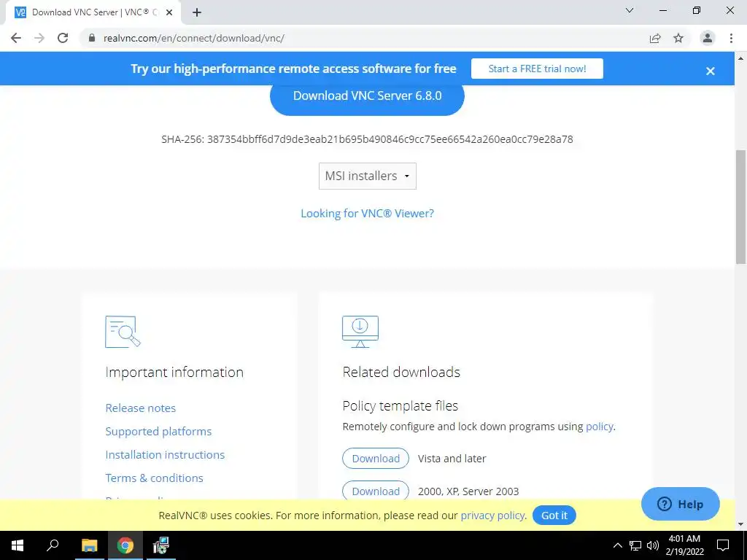Open the volume control tray icon
The image size is (747, 560).
pos(653,545)
